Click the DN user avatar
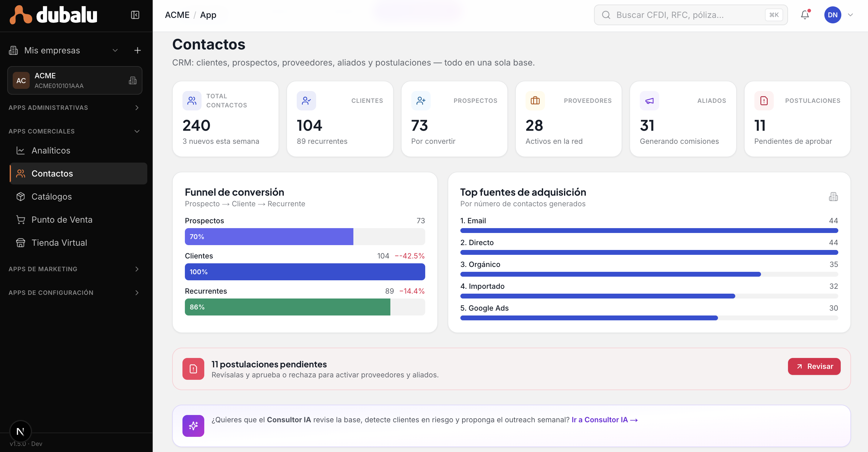Image resolution: width=868 pixels, height=452 pixels. 833,15
